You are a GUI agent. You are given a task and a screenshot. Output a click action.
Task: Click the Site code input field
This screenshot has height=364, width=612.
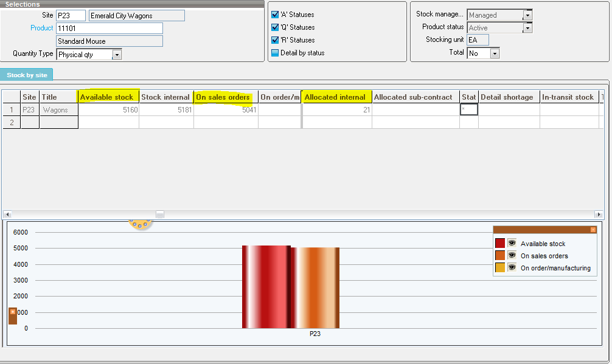pos(70,16)
